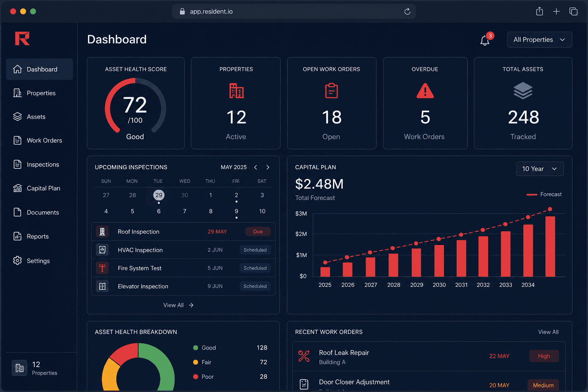Image resolution: width=588 pixels, height=392 pixels.
Task: Open Inspections in the sidebar
Action: coord(39,165)
